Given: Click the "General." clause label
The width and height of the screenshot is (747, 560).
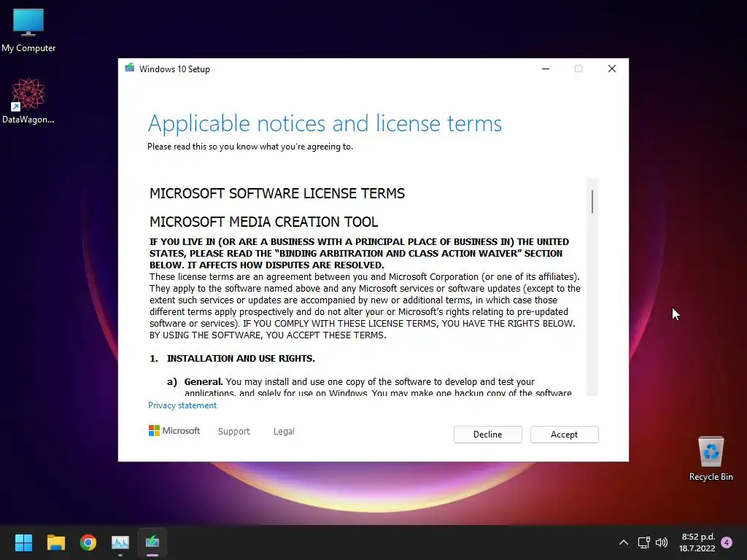Looking at the screenshot, I should click(204, 382).
